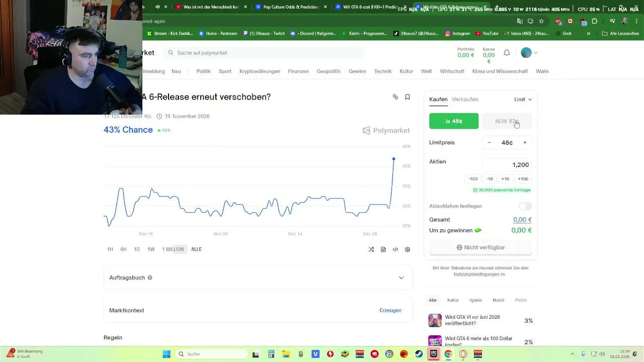Open Steam from the taskbar
This screenshot has width=644, height=362.
pyautogui.click(x=419, y=354)
